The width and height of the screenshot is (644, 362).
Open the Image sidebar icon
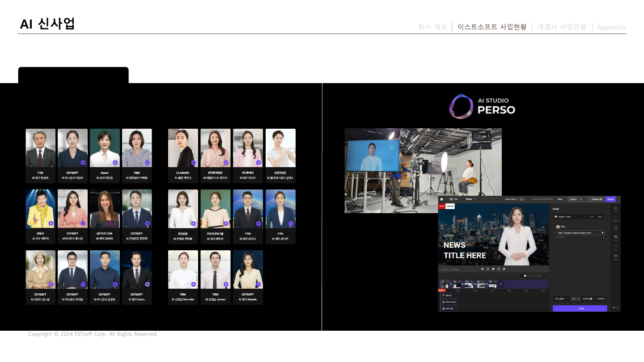[x=616, y=227]
